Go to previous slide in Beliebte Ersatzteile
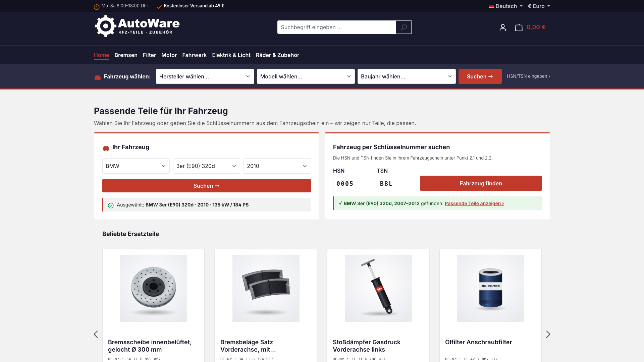Image resolution: width=644 pixels, height=362 pixels. pos(96,334)
